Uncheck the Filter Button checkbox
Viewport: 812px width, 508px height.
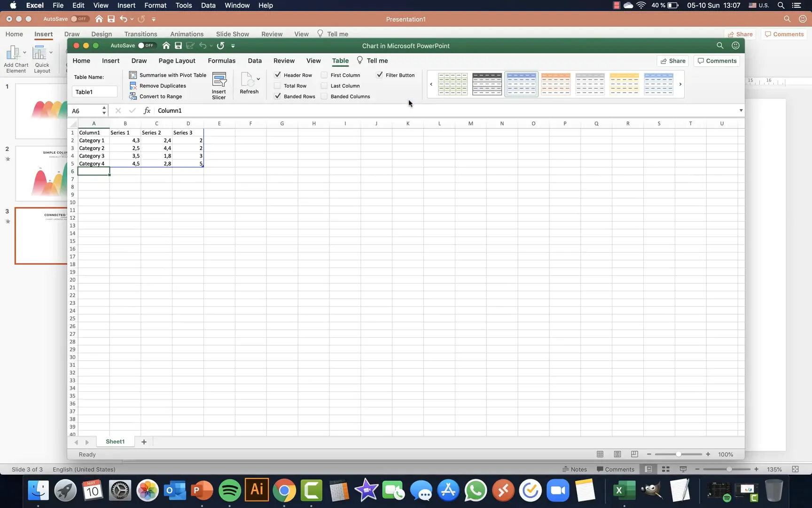[x=380, y=75]
